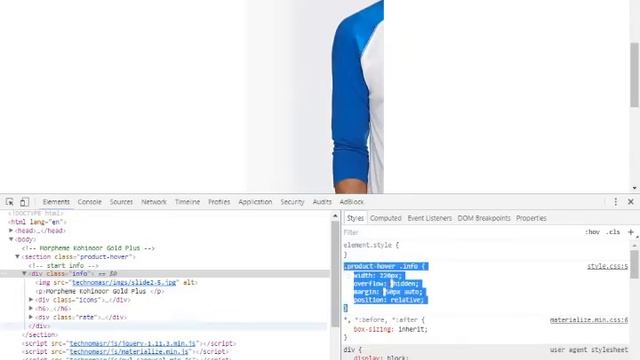Toggle the :hov element state button
This screenshot has height=360, width=640.
pyautogui.click(x=592, y=232)
